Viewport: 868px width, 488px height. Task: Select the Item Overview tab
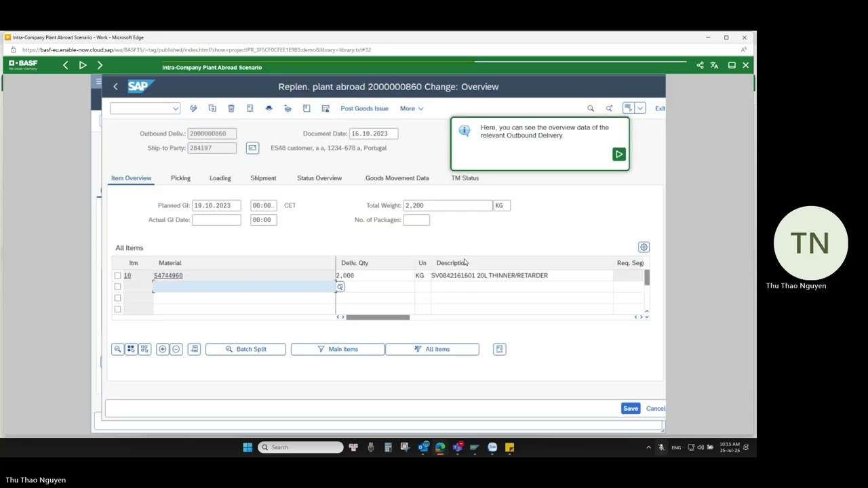click(x=131, y=178)
